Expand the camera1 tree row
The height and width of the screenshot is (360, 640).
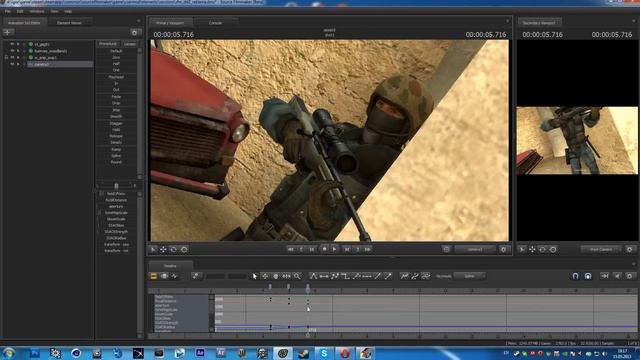click(x=18, y=64)
